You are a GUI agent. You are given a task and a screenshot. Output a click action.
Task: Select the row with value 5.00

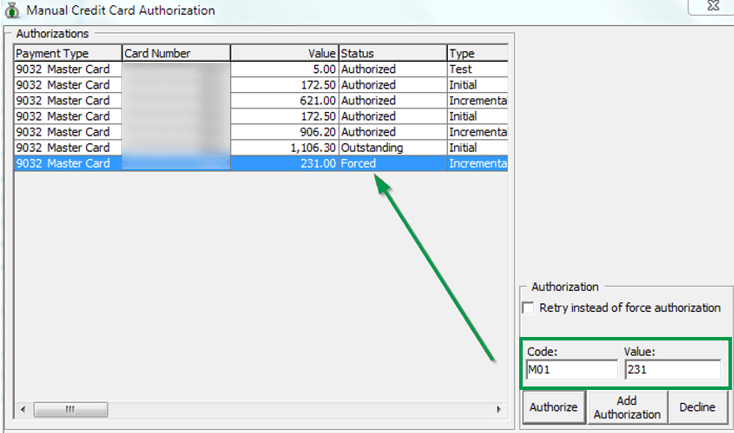click(261, 69)
